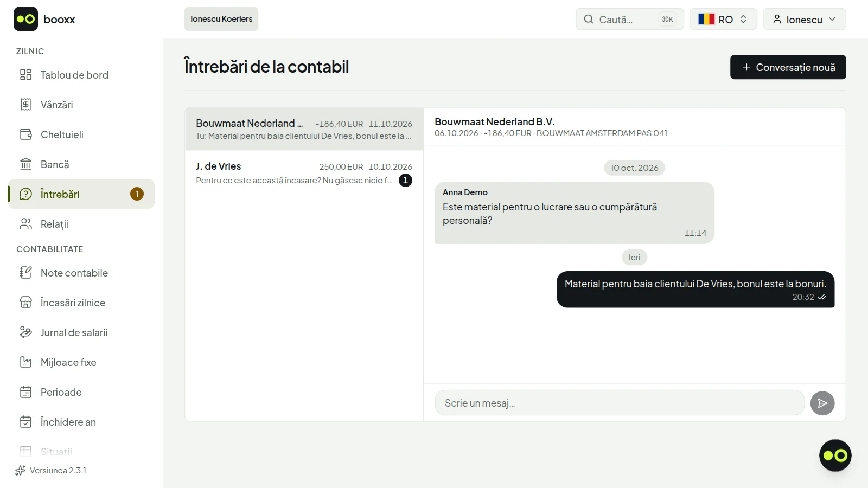Select the Întrebări menu item

(81, 194)
